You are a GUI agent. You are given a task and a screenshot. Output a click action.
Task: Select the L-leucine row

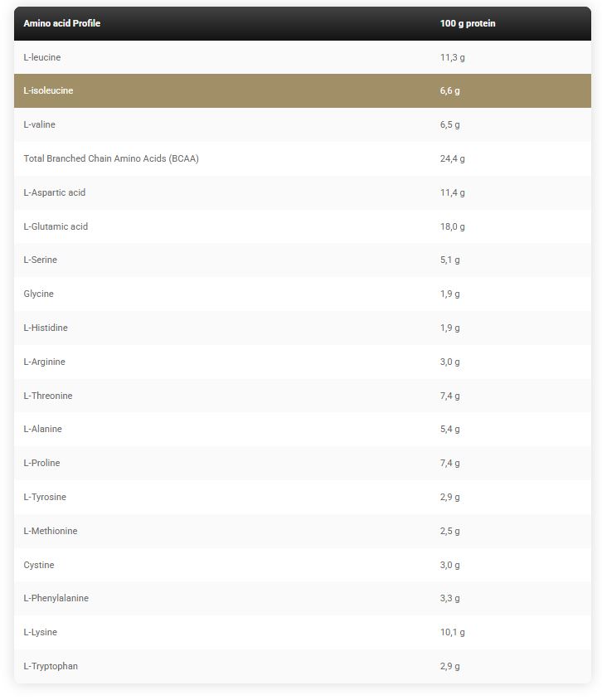tap(303, 57)
